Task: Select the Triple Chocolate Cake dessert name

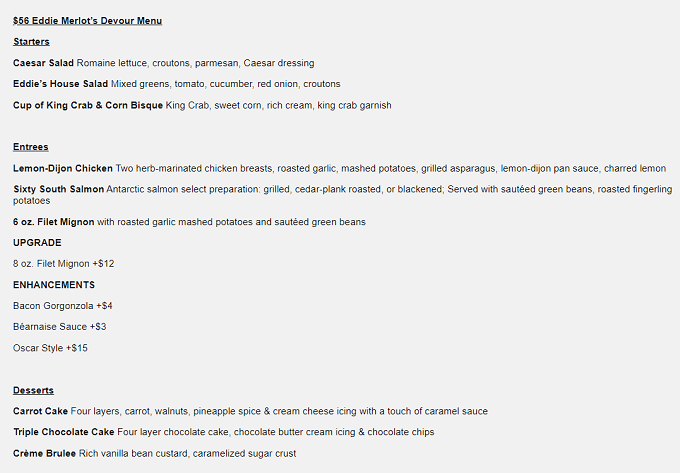Action: click(64, 432)
